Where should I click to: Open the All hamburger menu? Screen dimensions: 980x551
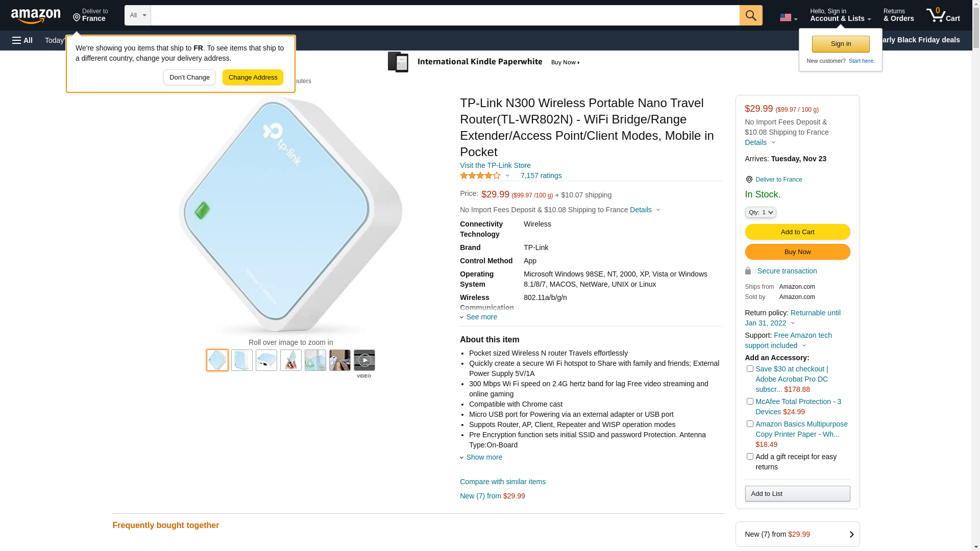[x=22, y=40]
